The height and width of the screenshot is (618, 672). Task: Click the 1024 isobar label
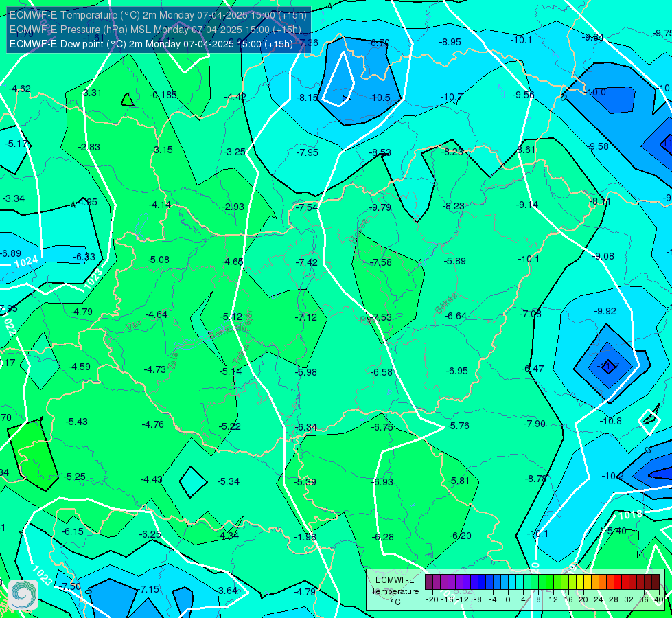click(x=26, y=262)
